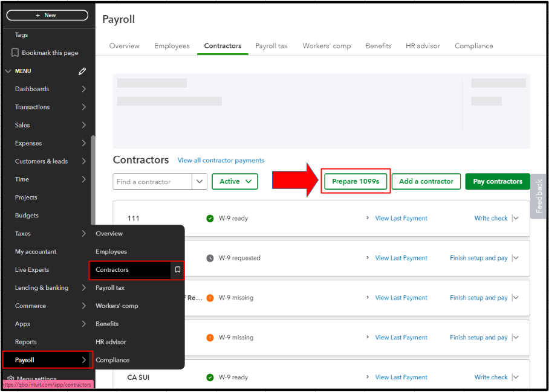Choose Compliance in Payroll submenu
Screen dimensions: 549x392
[112, 360]
